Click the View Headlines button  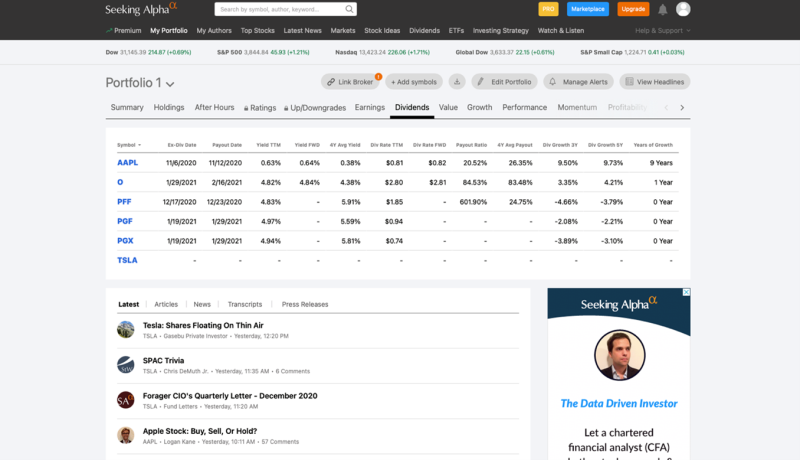click(655, 82)
